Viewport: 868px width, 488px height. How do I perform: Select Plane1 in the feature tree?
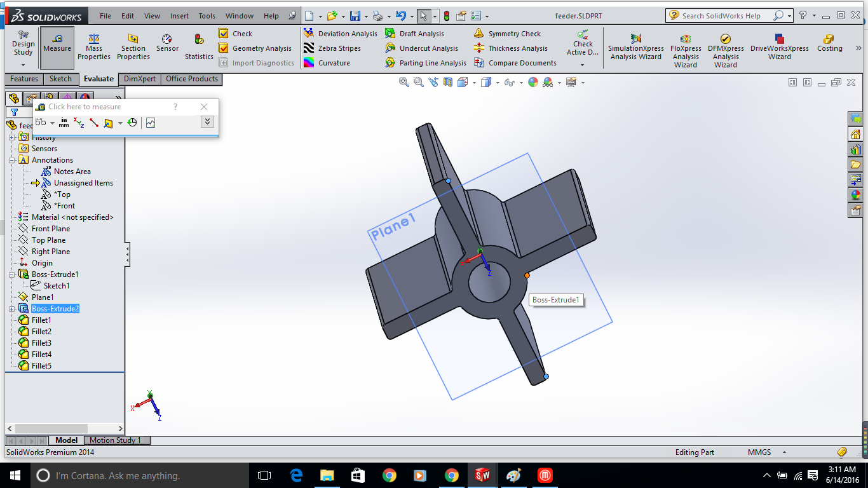(x=43, y=297)
